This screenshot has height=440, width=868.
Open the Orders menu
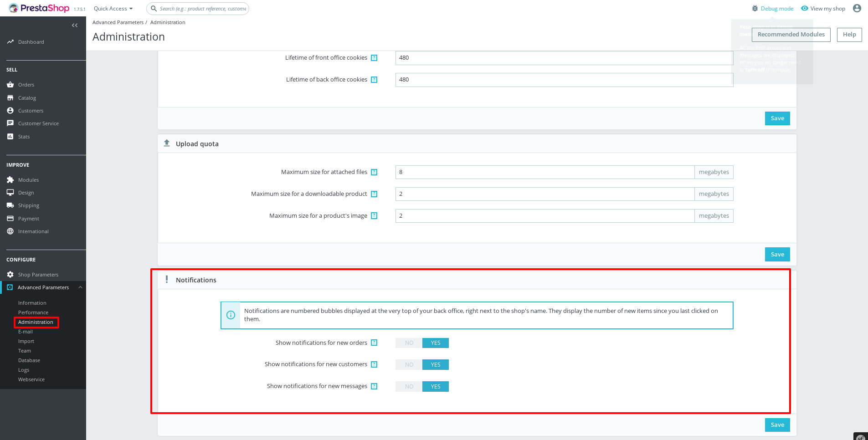click(26, 85)
